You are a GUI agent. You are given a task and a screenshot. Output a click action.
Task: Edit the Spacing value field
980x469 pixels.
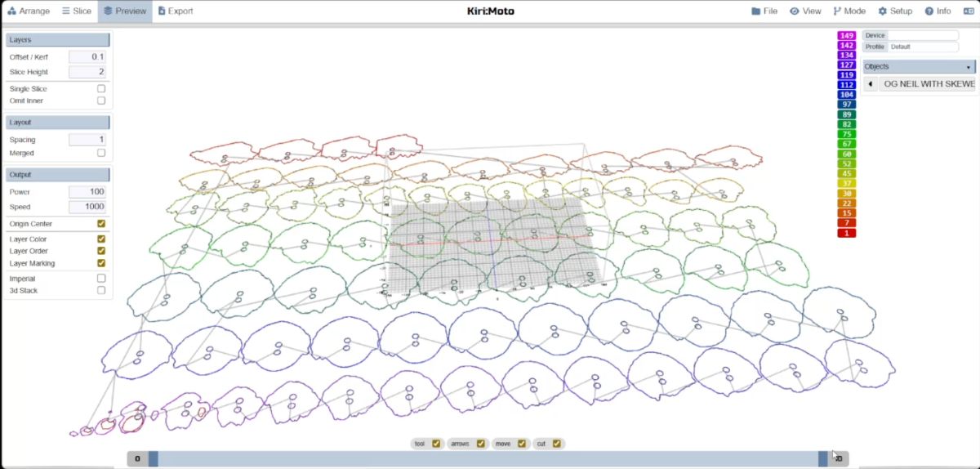87,140
